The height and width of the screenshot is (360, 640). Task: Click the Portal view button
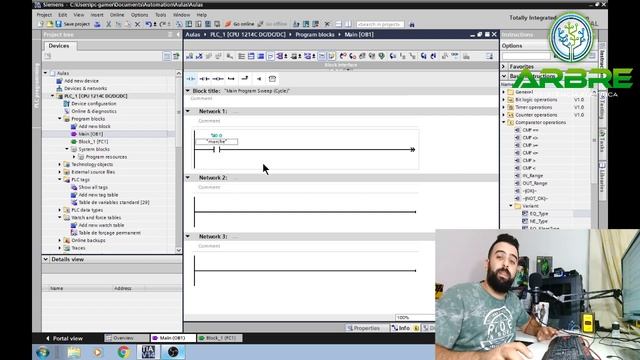click(64, 338)
